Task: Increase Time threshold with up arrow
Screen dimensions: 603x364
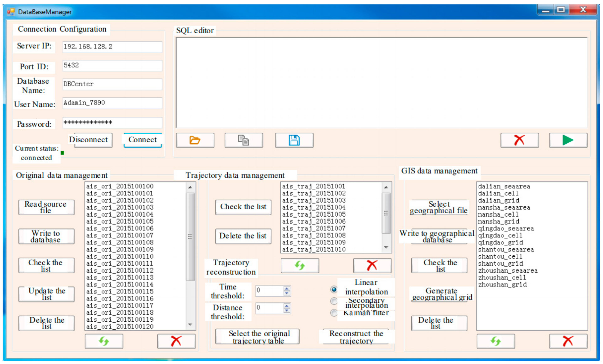Action: point(287,288)
